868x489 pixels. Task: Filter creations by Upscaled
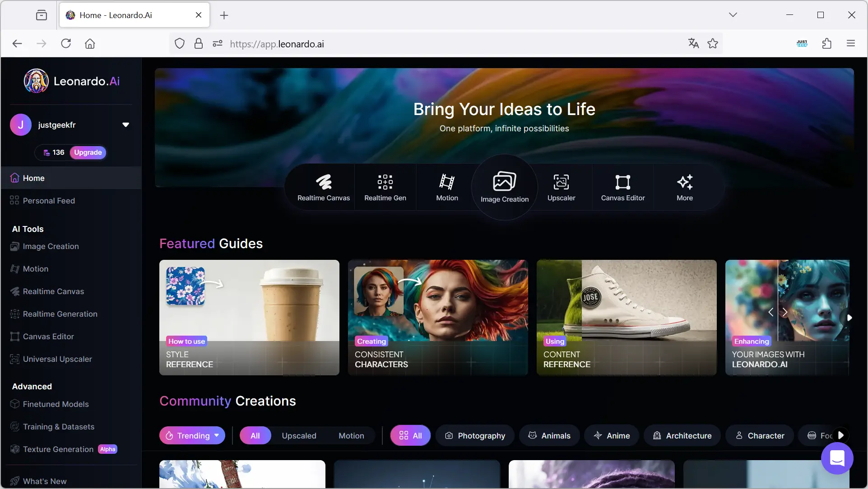tap(299, 435)
